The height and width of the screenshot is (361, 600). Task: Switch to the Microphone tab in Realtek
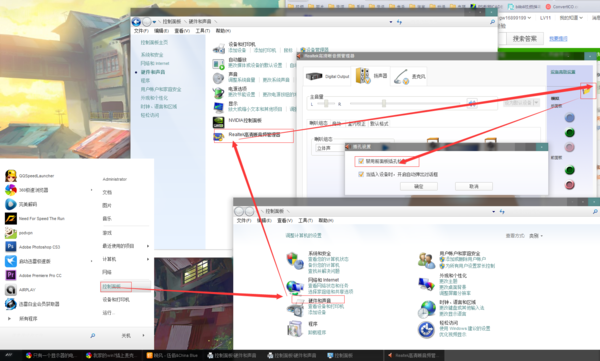[x=410, y=77]
